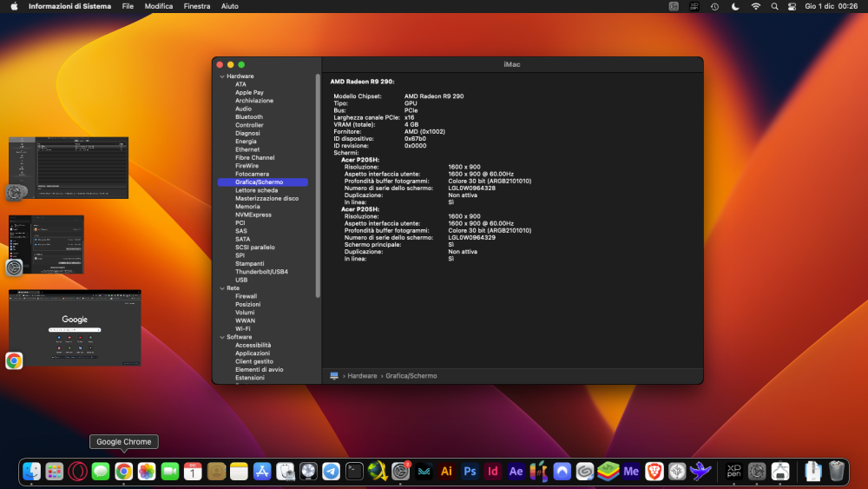
Task: Launch Adobe After Effects from dock
Action: pyautogui.click(x=516, y=472)
